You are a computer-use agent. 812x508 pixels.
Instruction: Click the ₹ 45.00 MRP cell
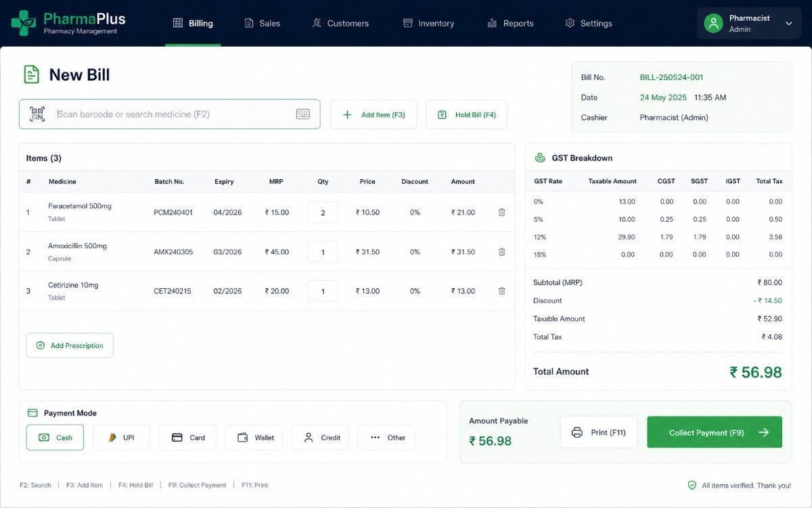pos(277,252)
